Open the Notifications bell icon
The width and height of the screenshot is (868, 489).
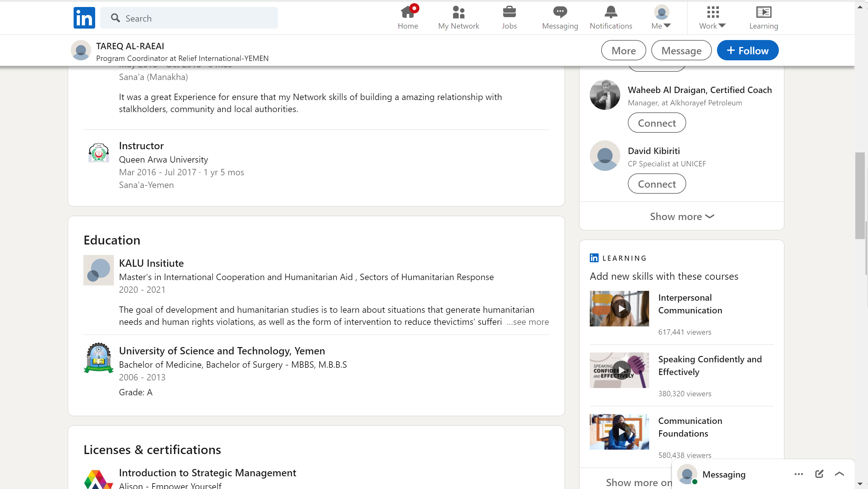coord(611,12)
